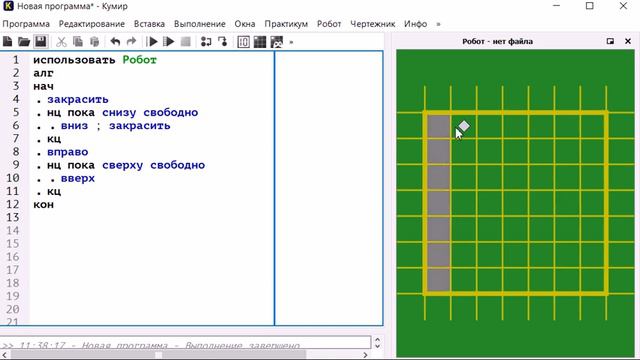Console scroll down arrow
Screen dimensions: 640x360
378,347
